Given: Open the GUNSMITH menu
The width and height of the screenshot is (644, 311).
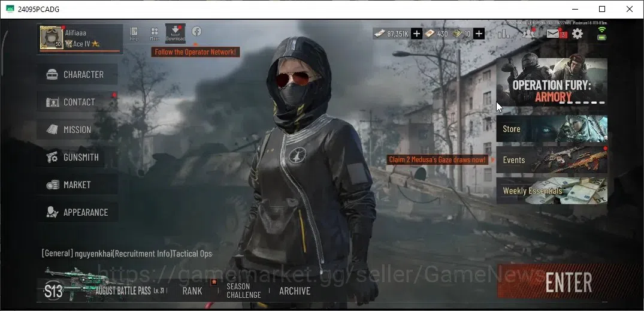Looking at the screenshot, I should pos(77,157).
